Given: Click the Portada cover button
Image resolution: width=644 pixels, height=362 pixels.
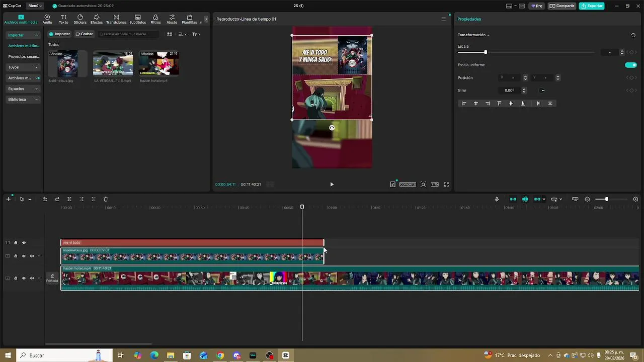Looking at the screenshot, I should [x=52, y=278].
